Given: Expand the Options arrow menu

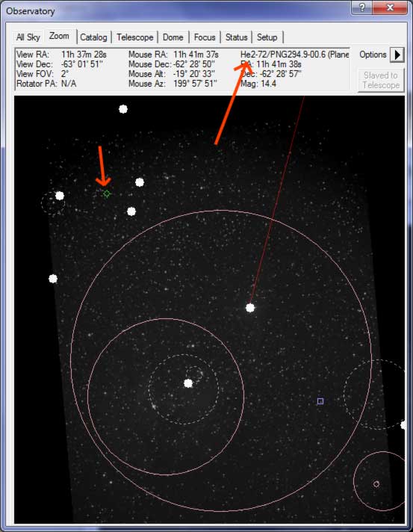Looking at the screenshot, I should (397, 55).
